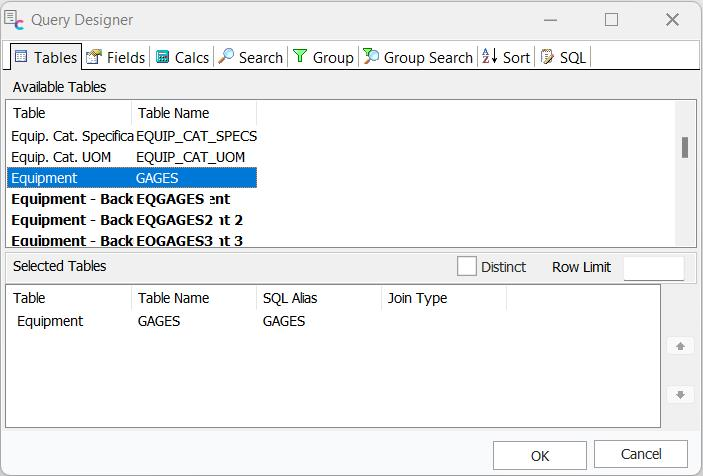Switch to the Fields tab
The height and width of the screenshot is (476, 703).
[116, 57]
